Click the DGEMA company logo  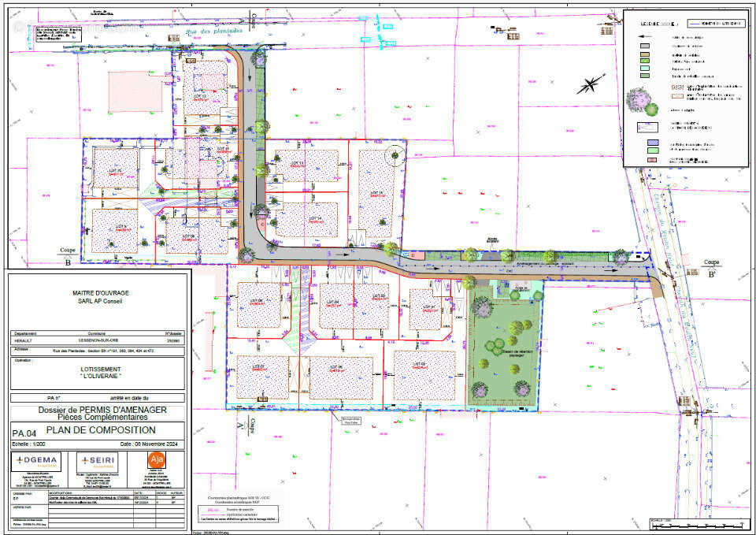pos(37,462)
